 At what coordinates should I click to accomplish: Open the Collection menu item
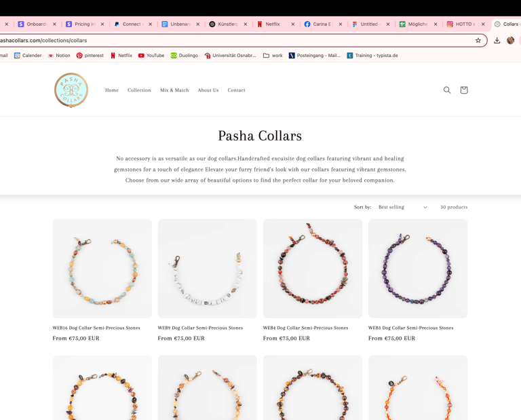click(139, 90)
